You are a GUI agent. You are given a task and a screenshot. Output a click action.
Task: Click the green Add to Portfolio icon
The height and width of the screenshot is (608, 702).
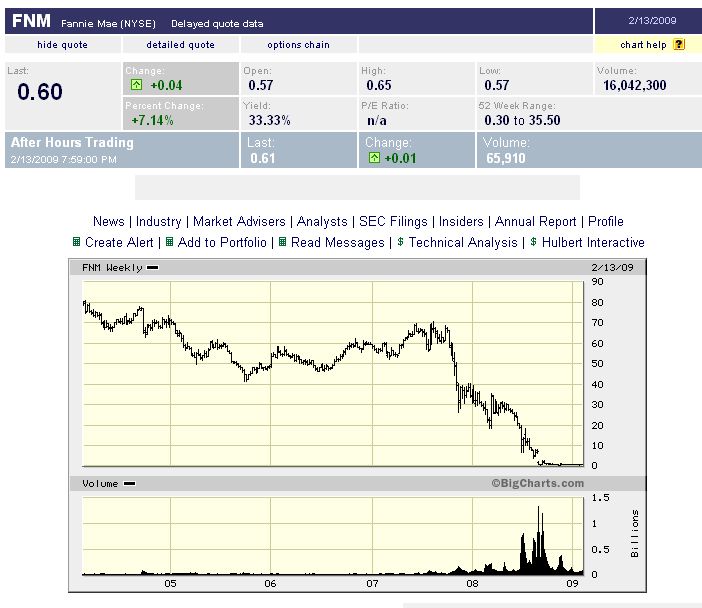pyautogui.click(x=169, y=242)
